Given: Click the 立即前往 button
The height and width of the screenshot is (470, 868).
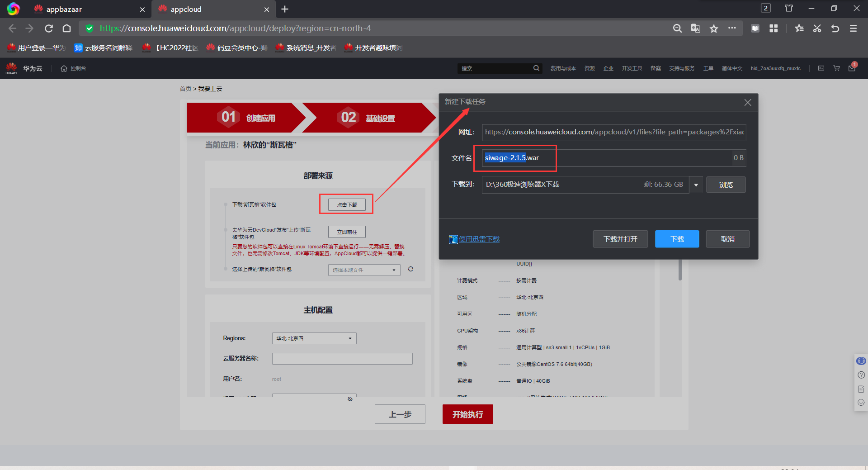Looking at the screenshot, I should [347, 232].
